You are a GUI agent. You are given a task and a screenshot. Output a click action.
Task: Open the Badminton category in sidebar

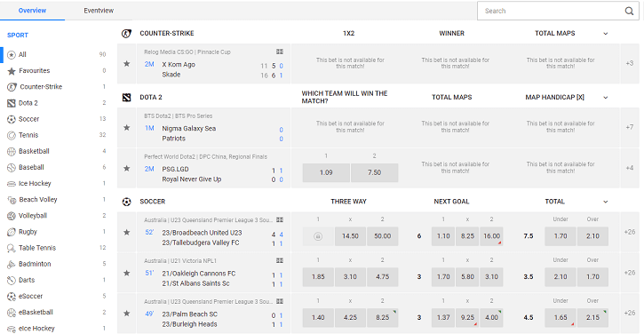click(x=35, y=264)
